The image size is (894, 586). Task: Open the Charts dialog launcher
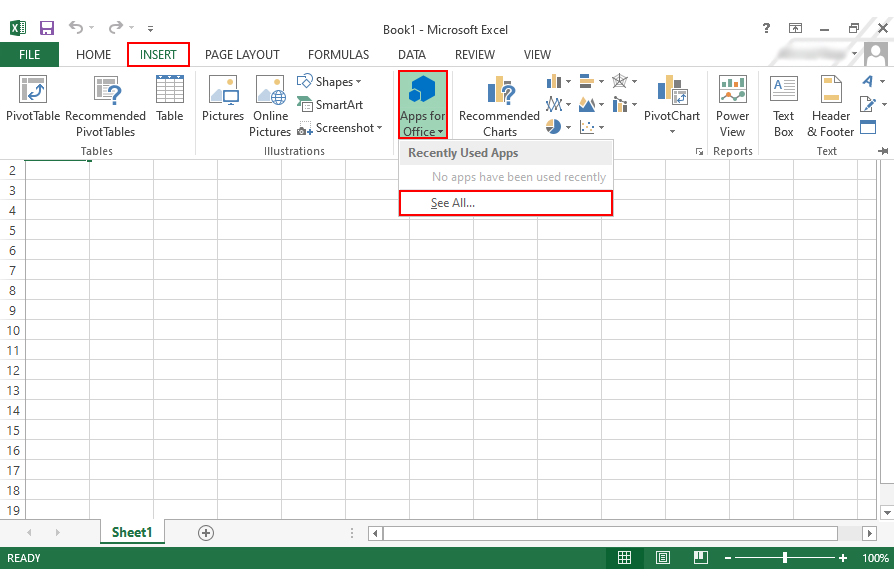point(699,152)
